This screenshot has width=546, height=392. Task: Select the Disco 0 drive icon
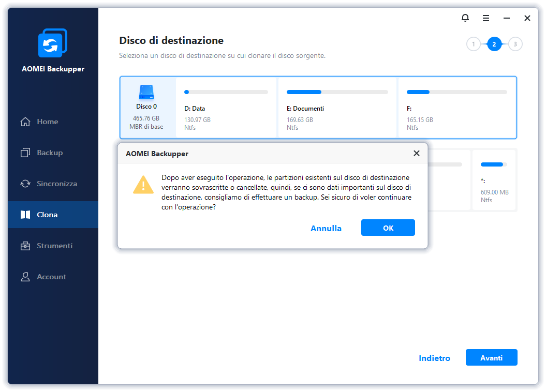pos(146,92)
